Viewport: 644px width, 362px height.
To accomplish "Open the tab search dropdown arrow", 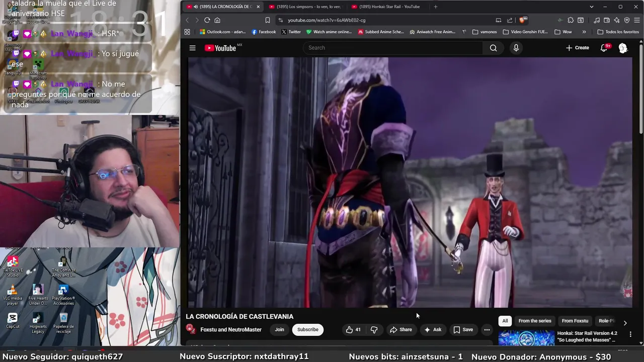I will click(x=592, y=7).
